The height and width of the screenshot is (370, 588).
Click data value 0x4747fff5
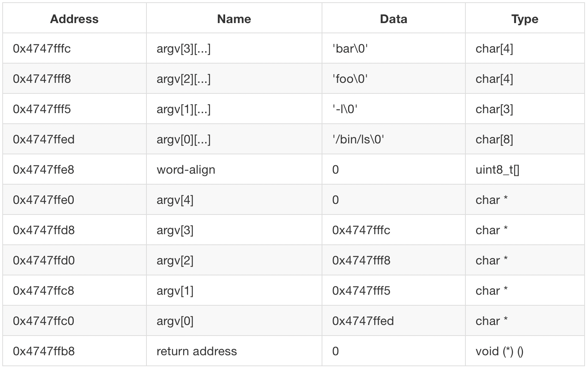pos(361,291)
